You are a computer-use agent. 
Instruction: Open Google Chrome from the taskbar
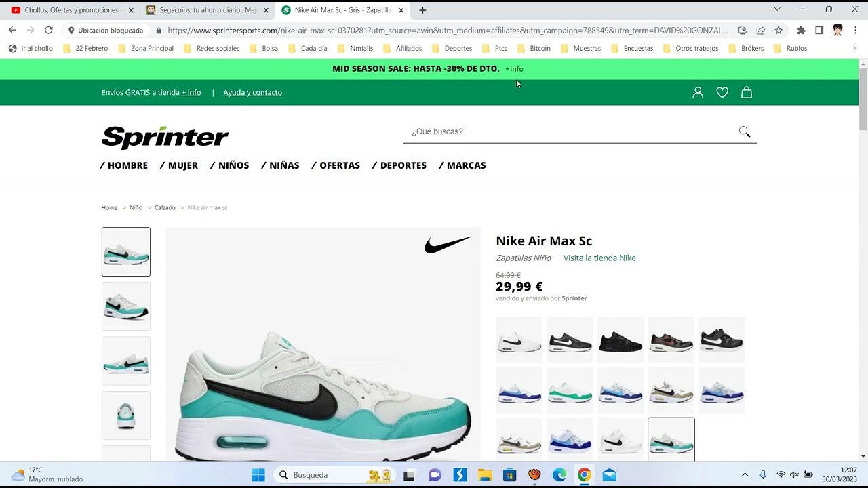coord(584,475)
